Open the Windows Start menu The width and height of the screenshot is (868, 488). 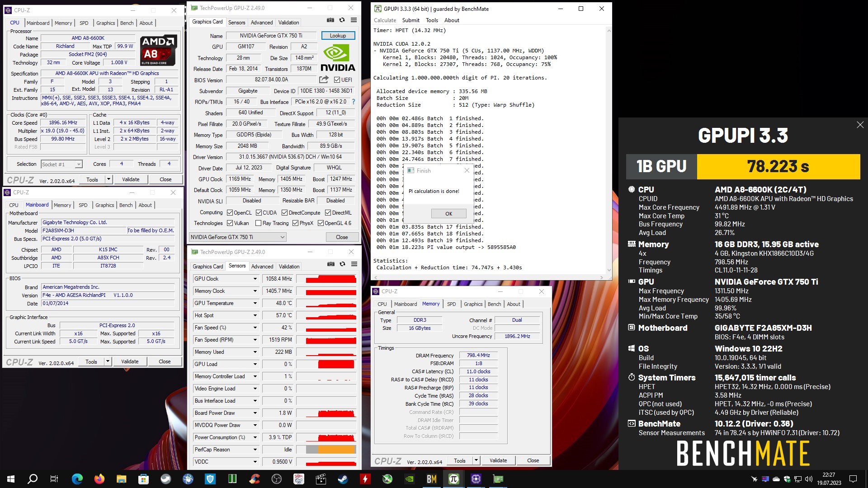(x=11, y=479)
